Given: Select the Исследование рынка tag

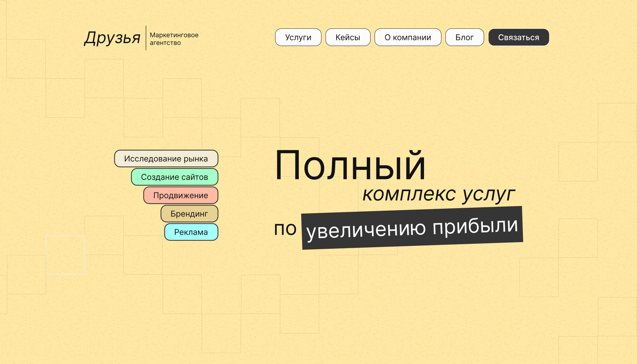Looking at the screenshot, I should pyautogui.click(x=166, y=159).
